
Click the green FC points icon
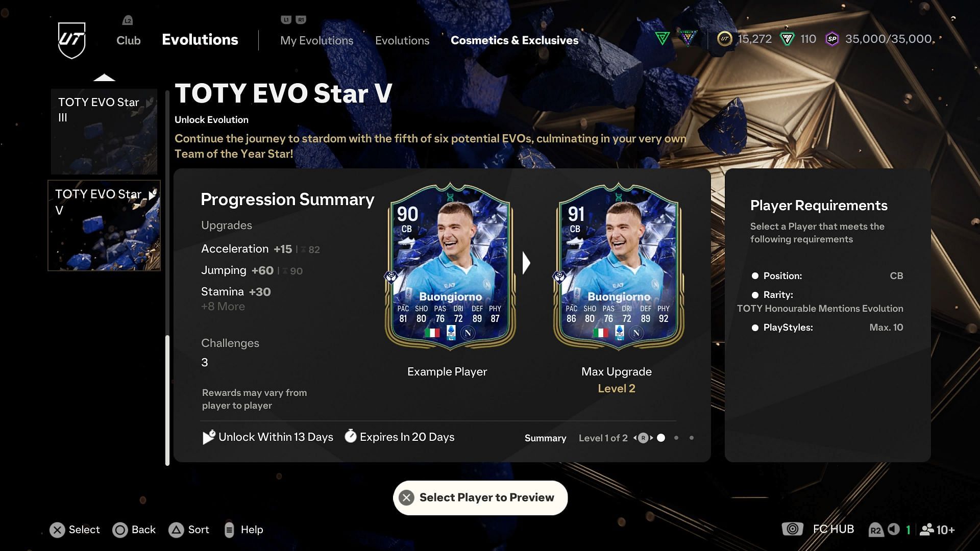click(x=787, y=39)
